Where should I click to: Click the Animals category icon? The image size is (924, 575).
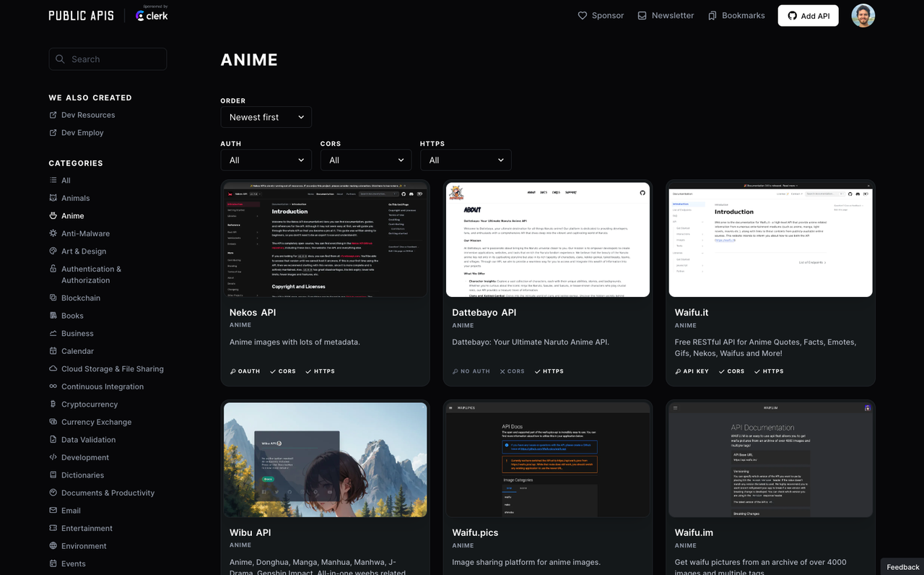coord(52,198)
